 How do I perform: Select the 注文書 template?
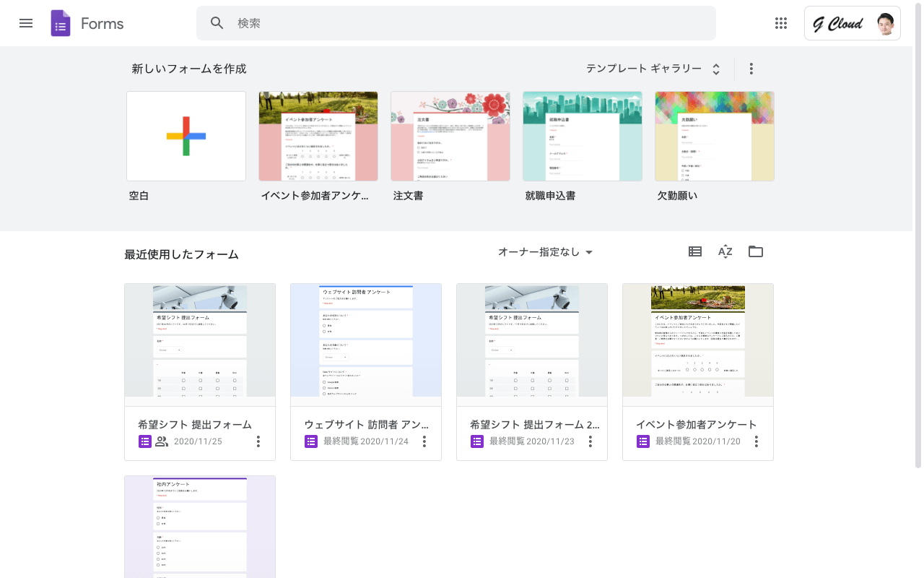click(x=450, y=136)
